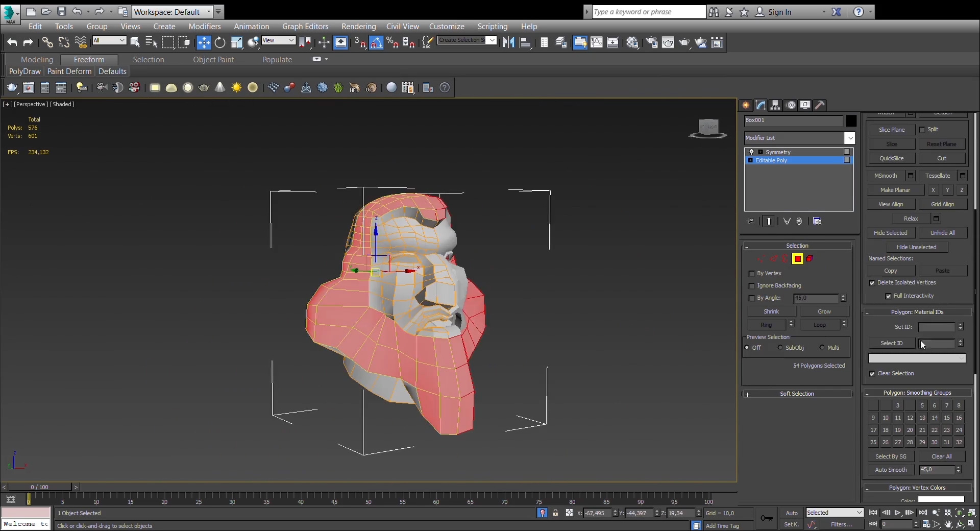
Task: Activate the Select and Rotate tool
Action: (220, 43)
